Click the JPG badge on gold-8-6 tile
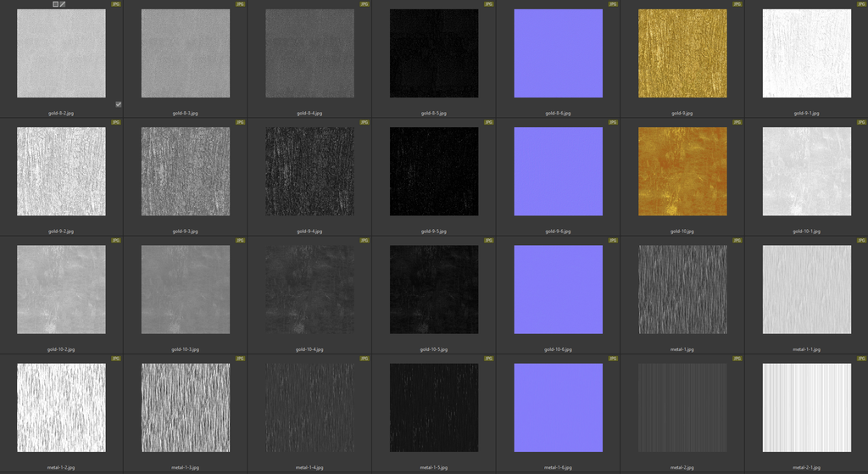Screen dimensions: 868x474 pyautogui.click(x=613, y=4)
